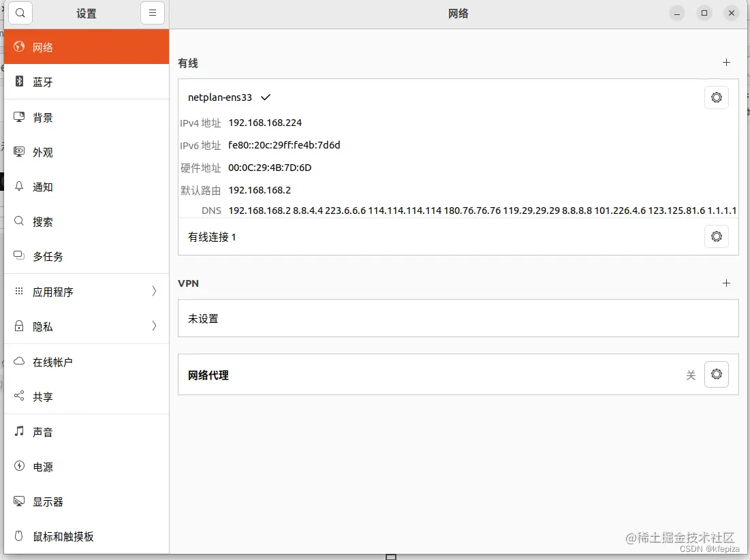
Task: Expand the Privacy section chevron
Action: click(x=154, y=326)
